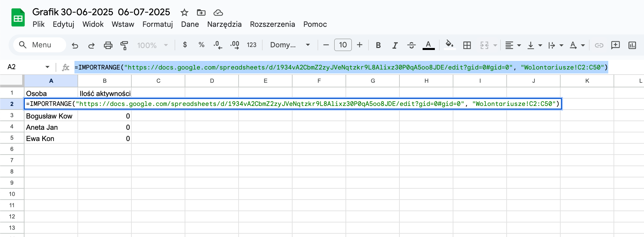The height and width of the screenshot is (237, 644).
Task: Expand the name box A2 dropdown arrow
Action: click(47, 67)
